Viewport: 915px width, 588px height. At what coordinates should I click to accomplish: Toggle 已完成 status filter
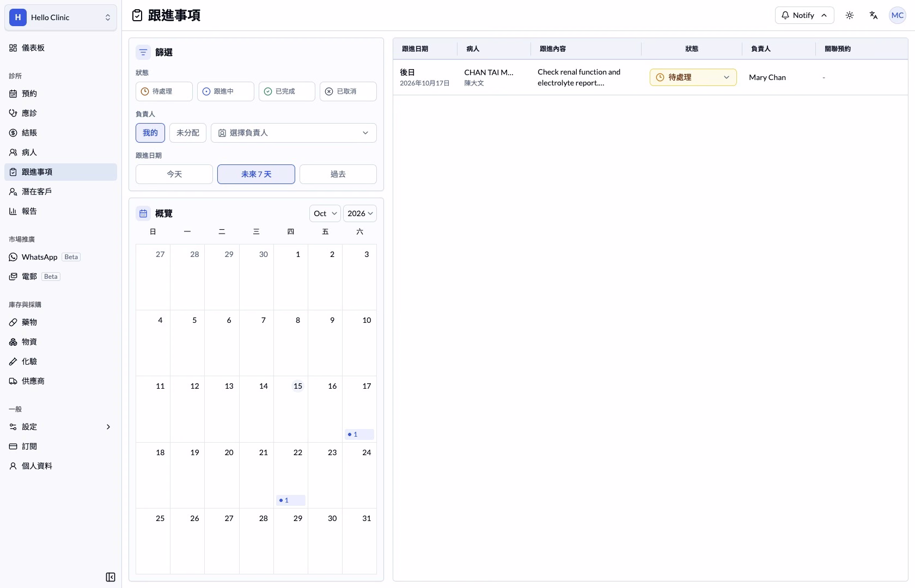point(287,91)
